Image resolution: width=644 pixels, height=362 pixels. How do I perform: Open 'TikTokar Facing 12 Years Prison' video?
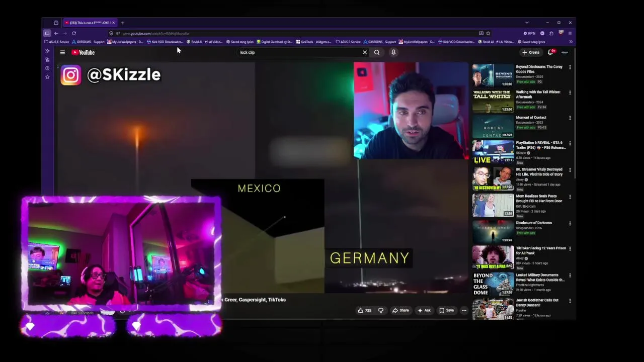(x=541, y=250)
